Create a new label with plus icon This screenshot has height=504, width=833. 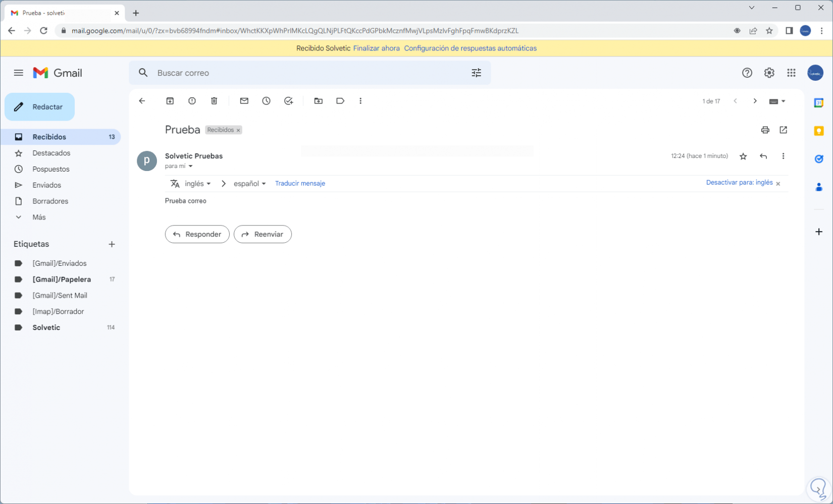[x=112, y=244]
